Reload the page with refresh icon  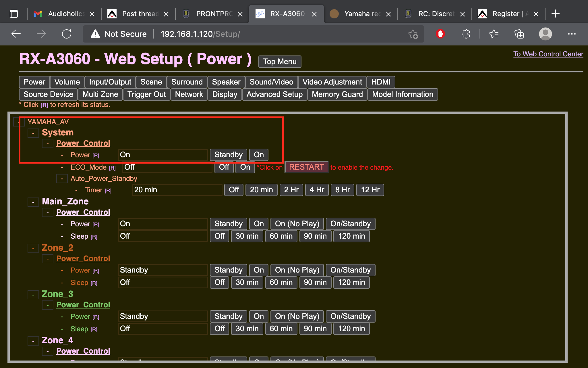pos(67,34)
